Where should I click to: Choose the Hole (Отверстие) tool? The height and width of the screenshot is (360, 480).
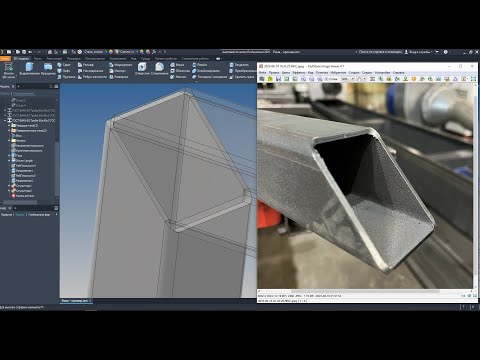coord(142,69)
